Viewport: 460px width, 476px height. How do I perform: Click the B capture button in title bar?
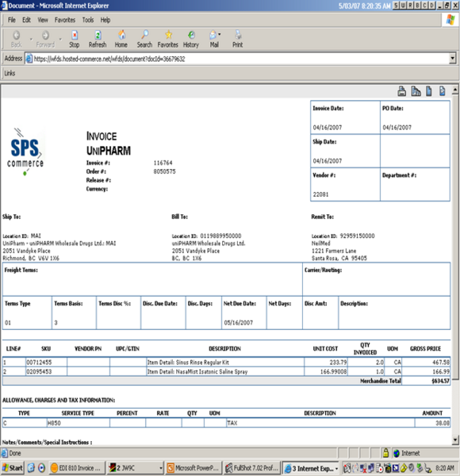coord(418,6)
